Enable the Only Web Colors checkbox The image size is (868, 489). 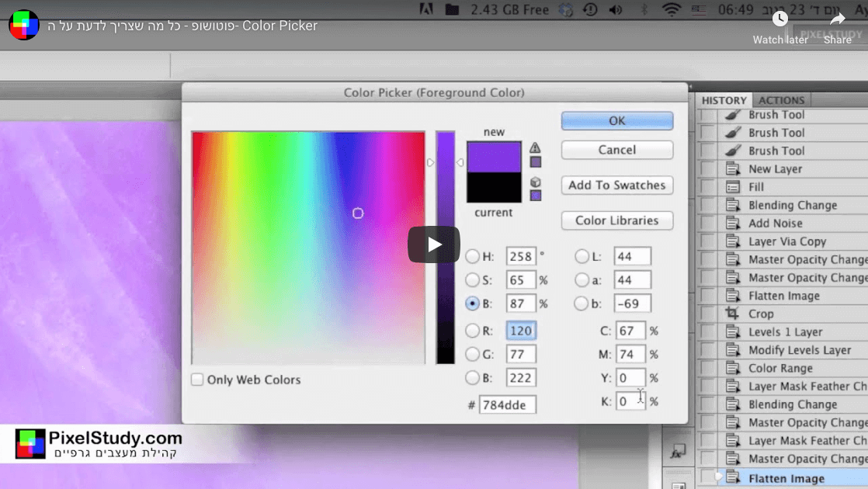198,380
